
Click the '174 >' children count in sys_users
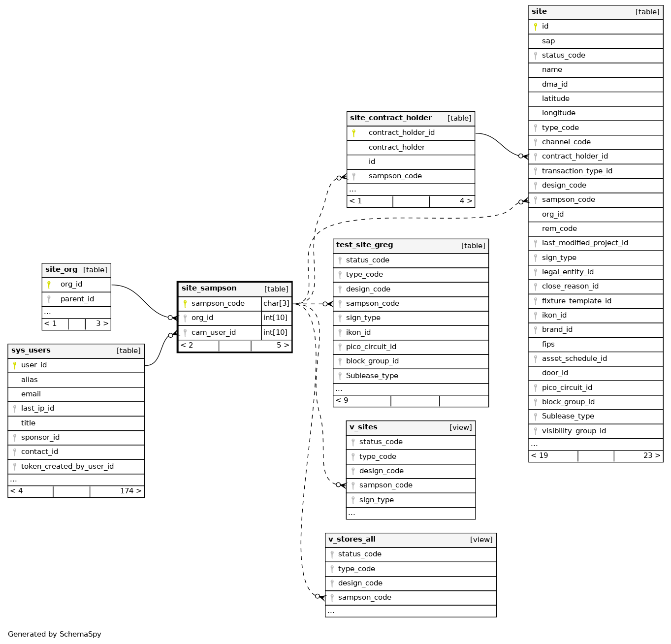click(x=130, y=491)
